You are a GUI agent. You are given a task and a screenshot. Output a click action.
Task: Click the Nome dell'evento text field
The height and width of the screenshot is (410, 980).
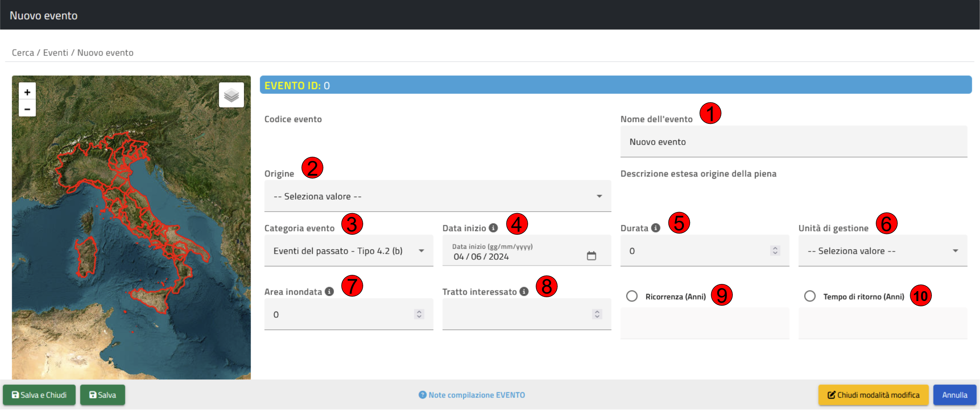[793, 142]
